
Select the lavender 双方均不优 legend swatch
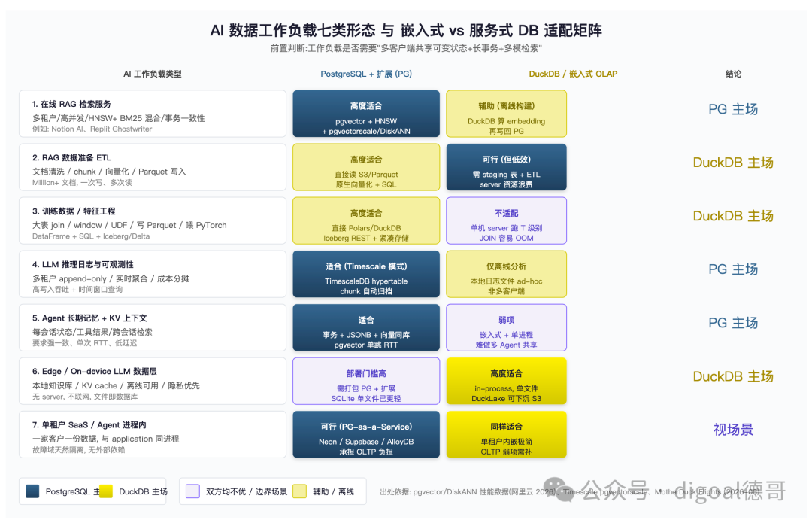192,491
